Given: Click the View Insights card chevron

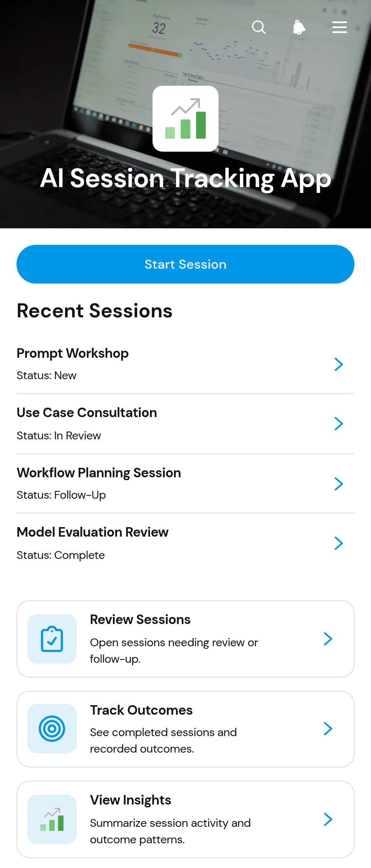Looking at the screenshot, I should 328,819.
